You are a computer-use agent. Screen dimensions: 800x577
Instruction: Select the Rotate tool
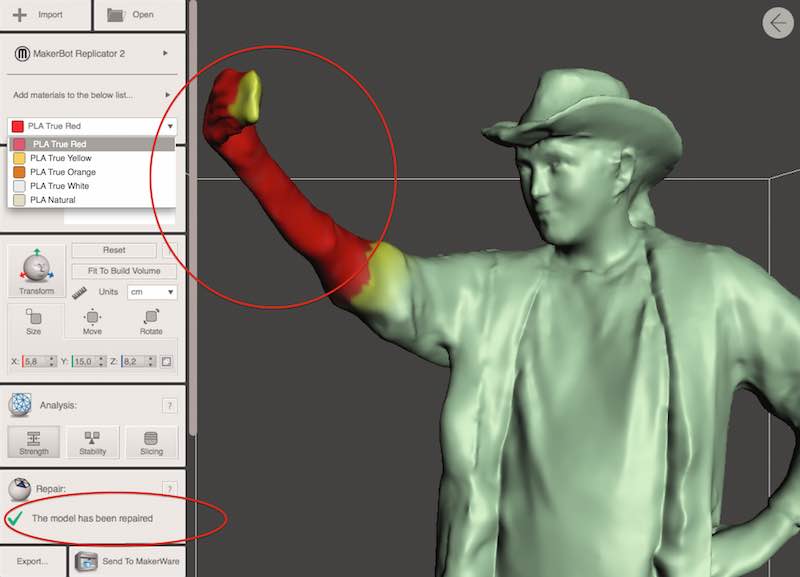pos(151,321)
